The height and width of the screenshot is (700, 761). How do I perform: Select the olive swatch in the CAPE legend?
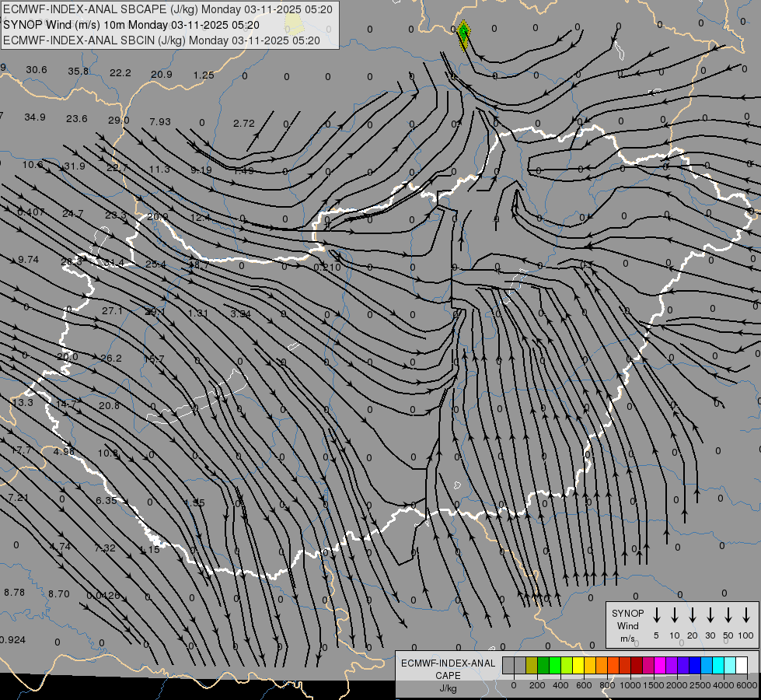pyautogui.click(x=532, y=665)
